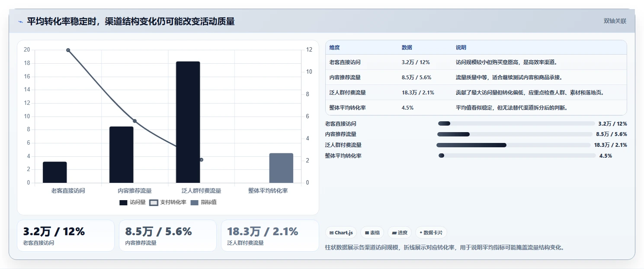Open the 3.2万 / 12% data card
The image size is (644, 269).
point(66,236)
